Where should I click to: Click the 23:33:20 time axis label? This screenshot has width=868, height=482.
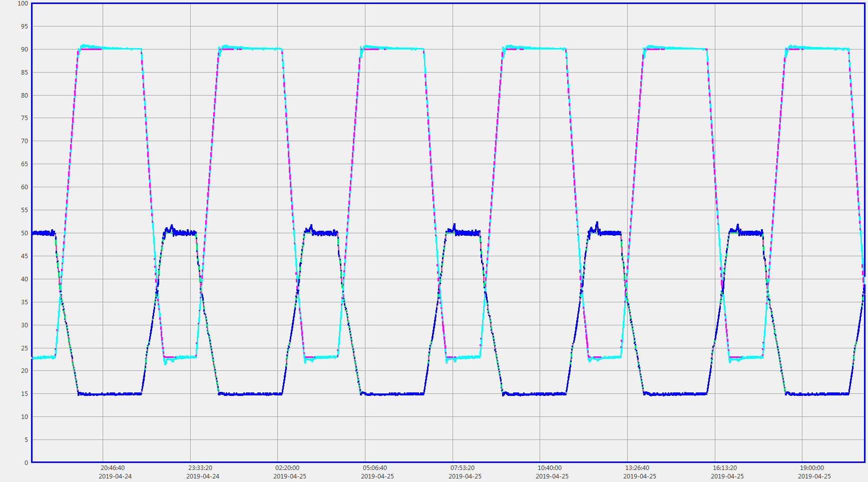tap(200, 468)
